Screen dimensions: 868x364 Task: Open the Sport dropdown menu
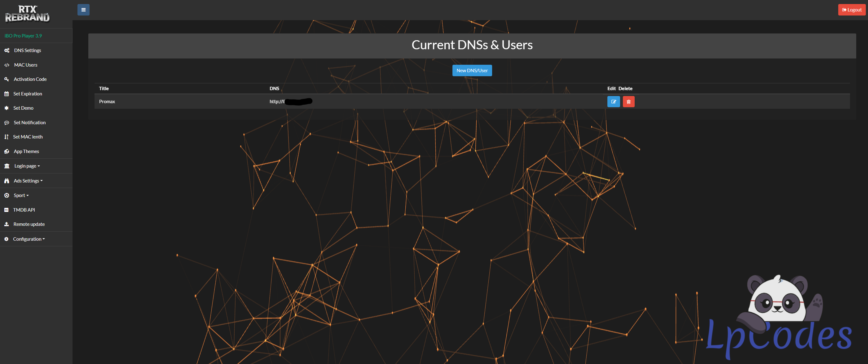[x=21, y=195]
